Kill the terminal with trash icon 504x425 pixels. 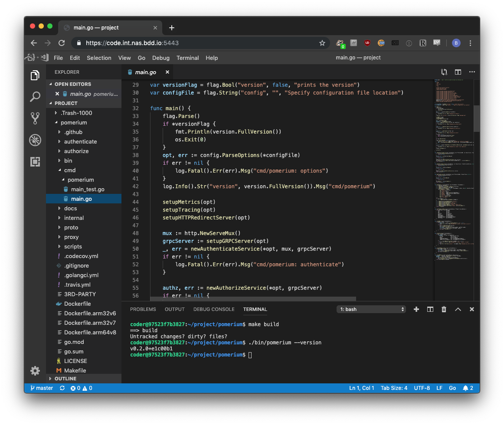pos(444,309)
